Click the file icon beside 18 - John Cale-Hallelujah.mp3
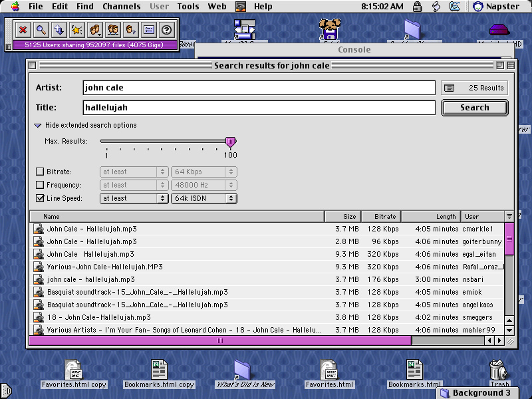 39,317
